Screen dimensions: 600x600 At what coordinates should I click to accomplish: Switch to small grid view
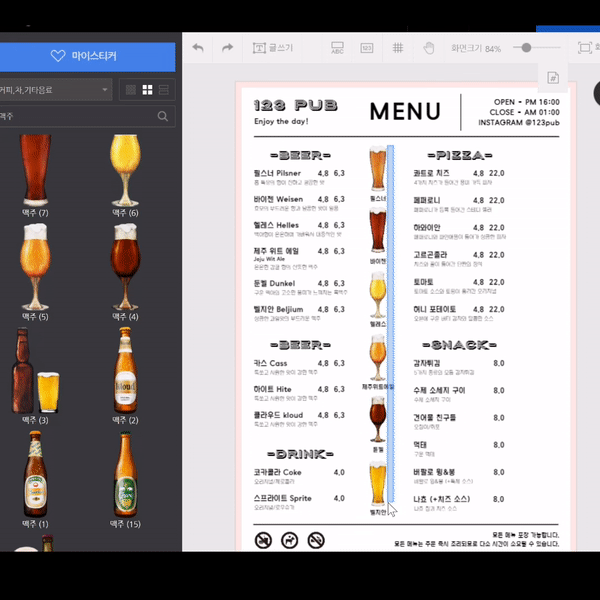[x=131, y=90]
